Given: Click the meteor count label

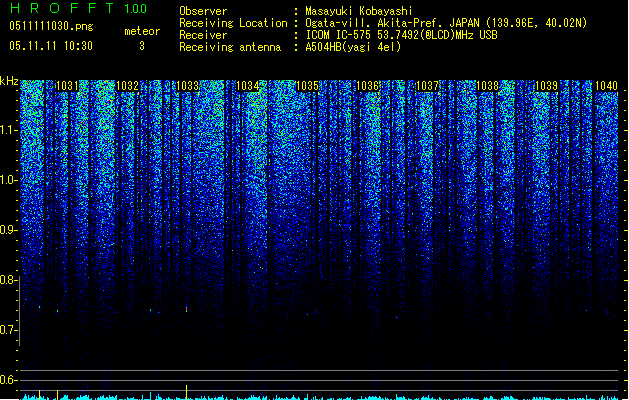Looking at the screenshot, I should pyautogui.click(x=142, y=31).
